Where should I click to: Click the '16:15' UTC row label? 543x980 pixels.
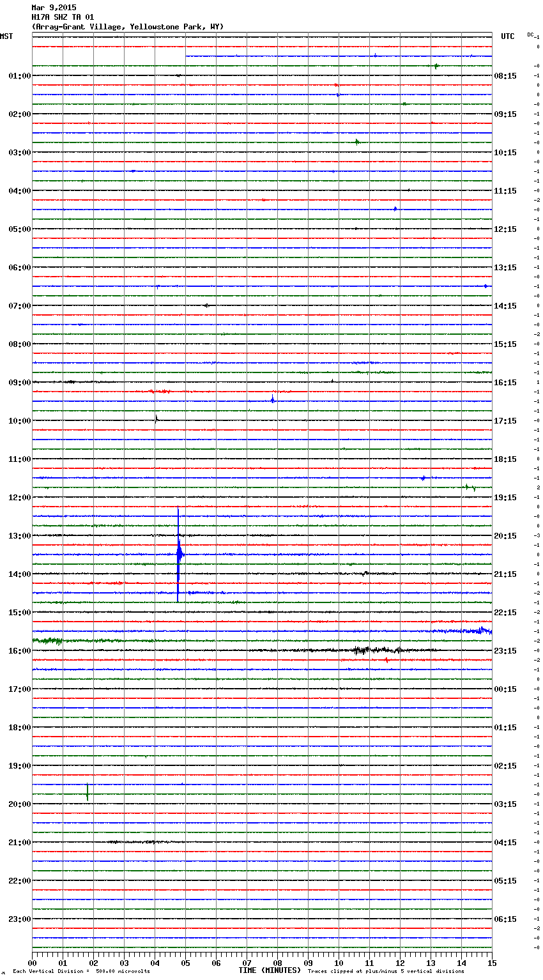[505, 383]
